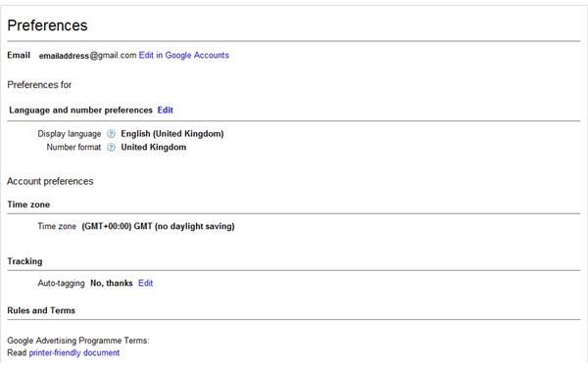The image size is (588, 368).
Task: Click help icon beside Display language
Action: tap(111, 134)
